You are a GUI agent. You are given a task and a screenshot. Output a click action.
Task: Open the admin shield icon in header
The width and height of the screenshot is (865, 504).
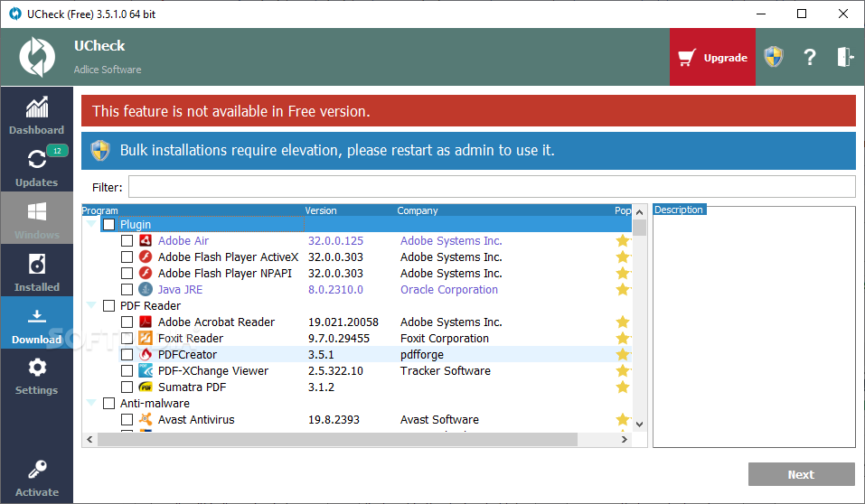tap(774, 57)
